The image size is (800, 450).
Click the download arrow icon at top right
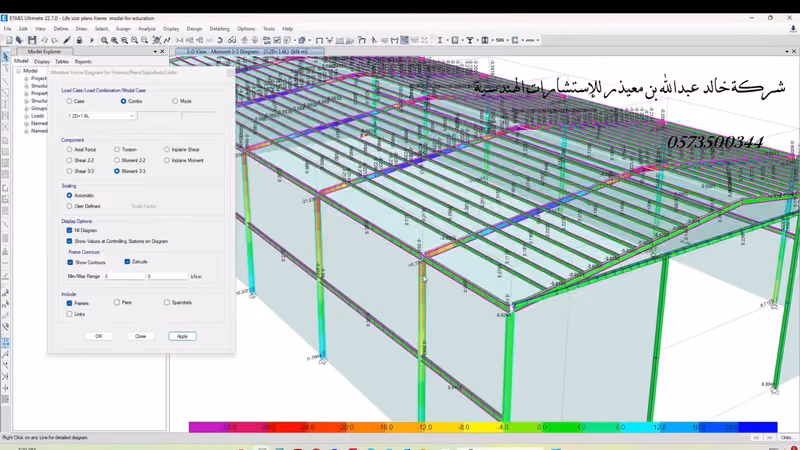tap(793, 29)
